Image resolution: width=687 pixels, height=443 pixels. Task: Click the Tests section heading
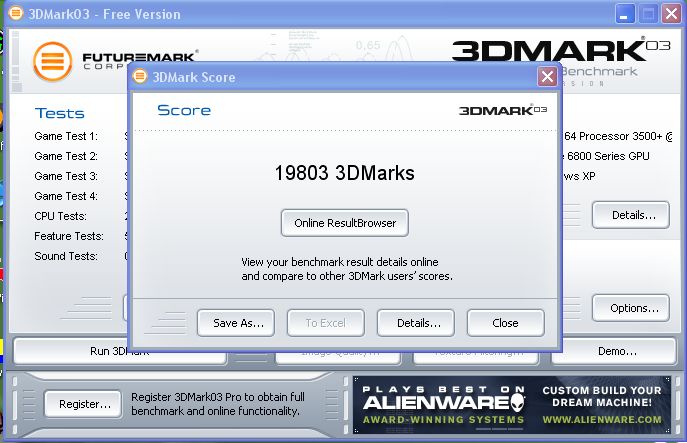[60, 113]
